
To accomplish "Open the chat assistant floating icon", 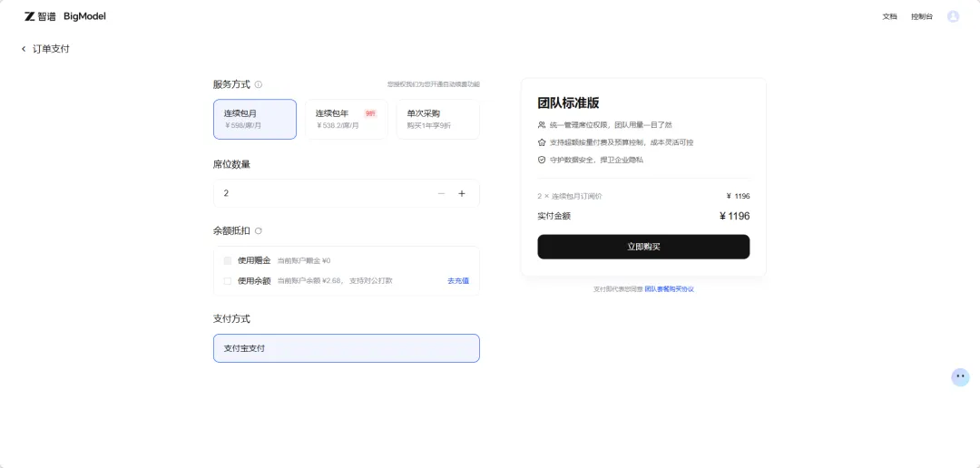I will [x=960, y=376].
